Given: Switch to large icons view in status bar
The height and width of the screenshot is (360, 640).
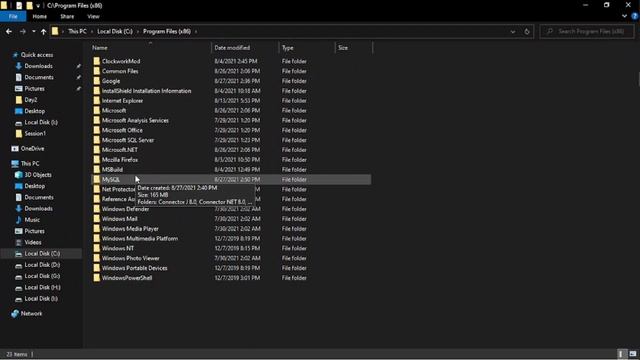Looking at the screenshot, I should pyautogui.click(x=633, y=354).
